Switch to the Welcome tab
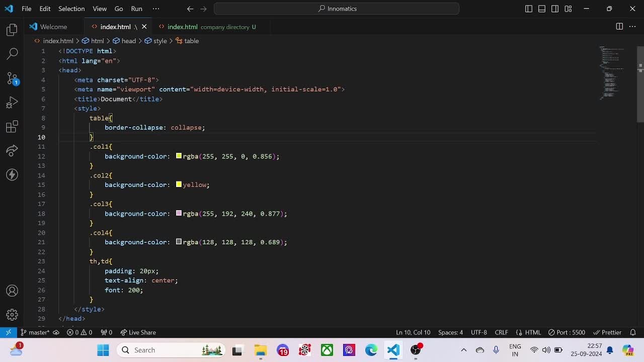Image resolution: width=644 pixels, height=362 pixels. [53, 27]
